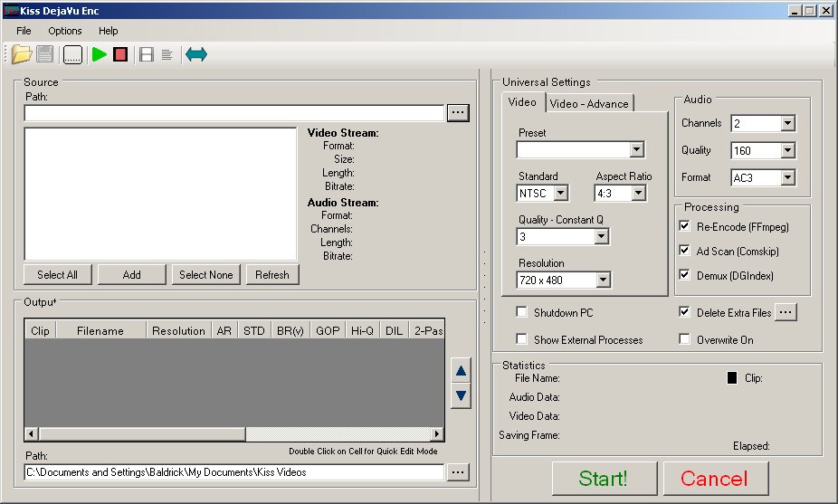Open the Options menu
The height and width of the screenshot is (504, 838).
(x=65, y=31)
